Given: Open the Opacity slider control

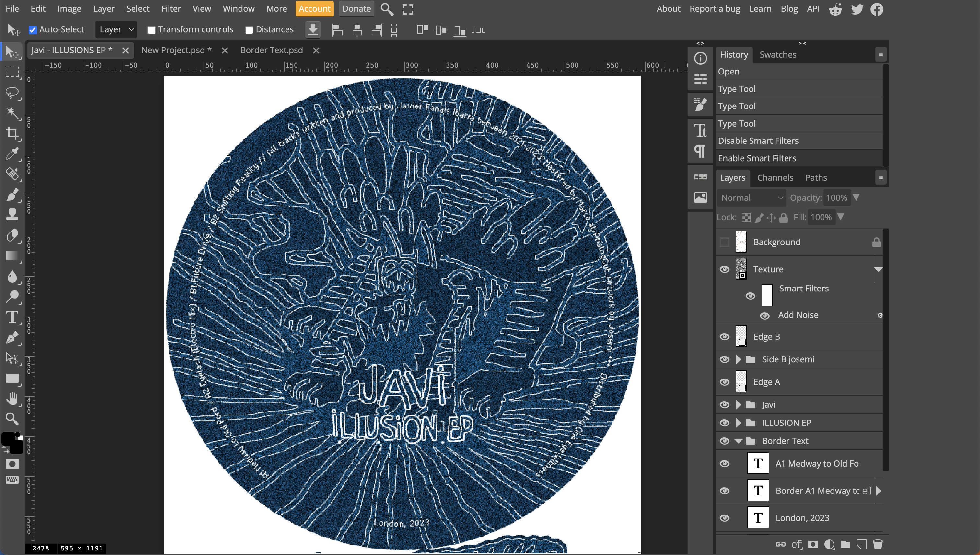Looking at the screenshot, I should [x=857, y=198].
